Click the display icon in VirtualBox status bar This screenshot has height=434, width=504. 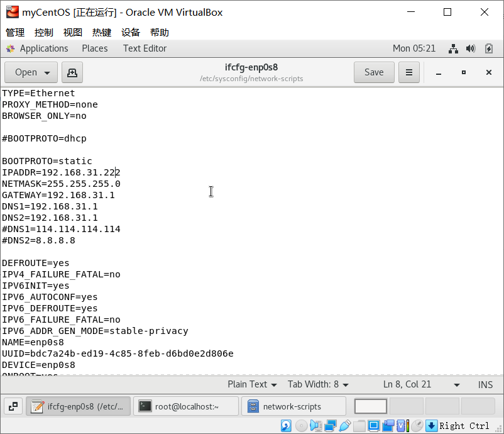(373, 426)
